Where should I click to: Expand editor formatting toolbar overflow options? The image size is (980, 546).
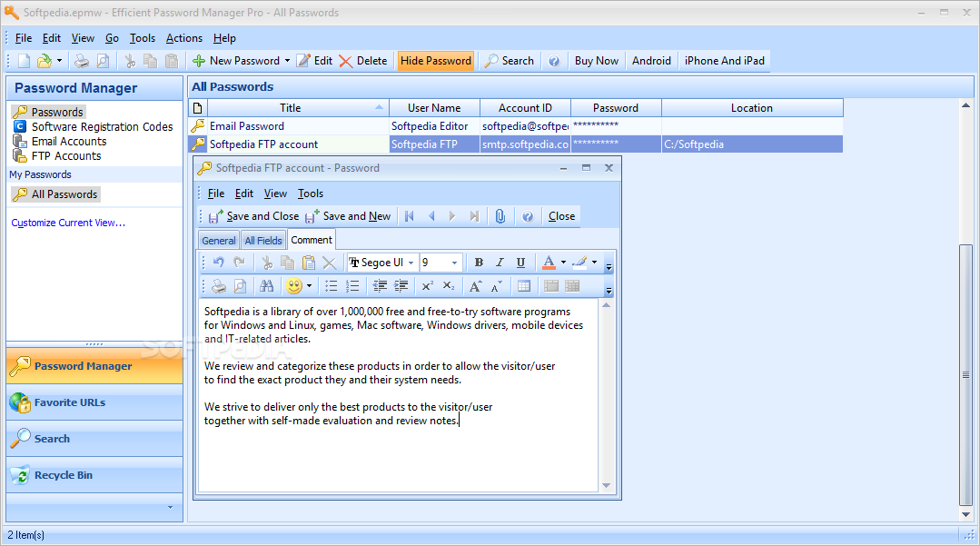pyautogui.click(x=609, y=267)
